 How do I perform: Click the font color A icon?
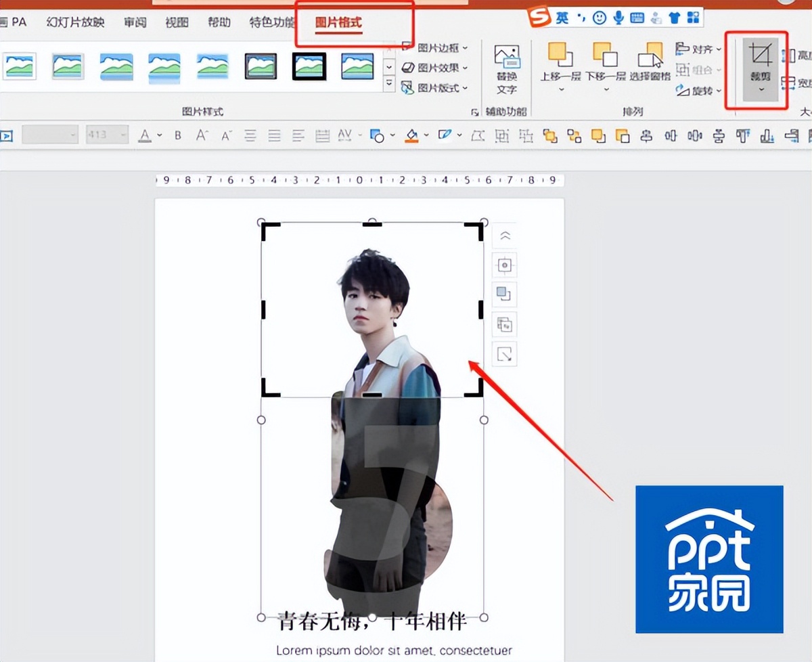tap(145, 136)
